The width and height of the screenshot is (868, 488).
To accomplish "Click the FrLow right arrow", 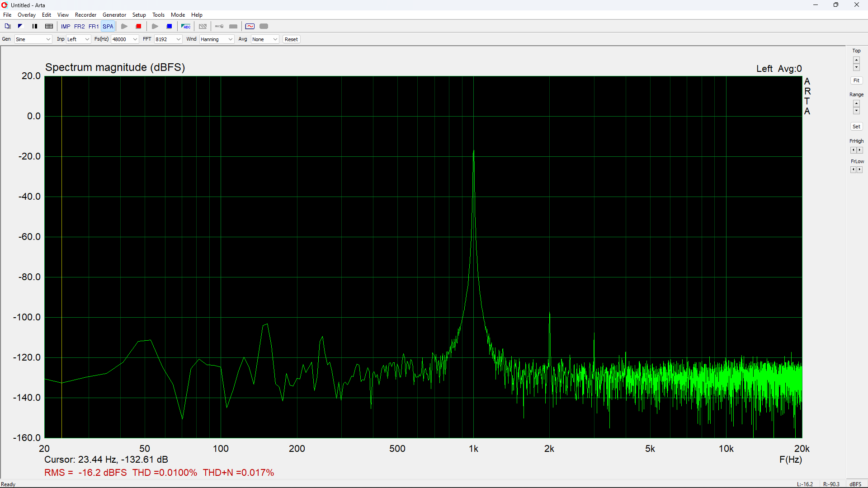I will click(x=860, y=170).
